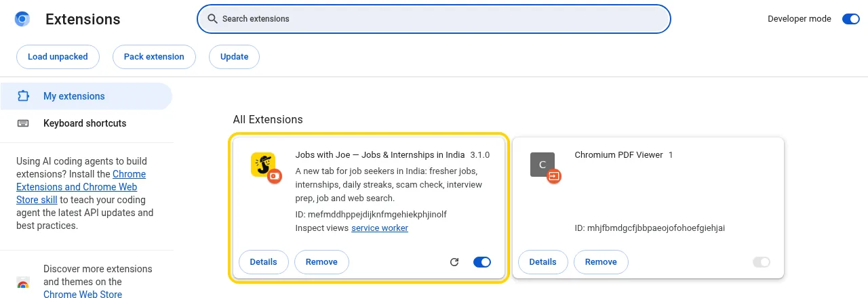
Task: Open the My extensions page
Action: pyautogui.click(x=86, y=96)
